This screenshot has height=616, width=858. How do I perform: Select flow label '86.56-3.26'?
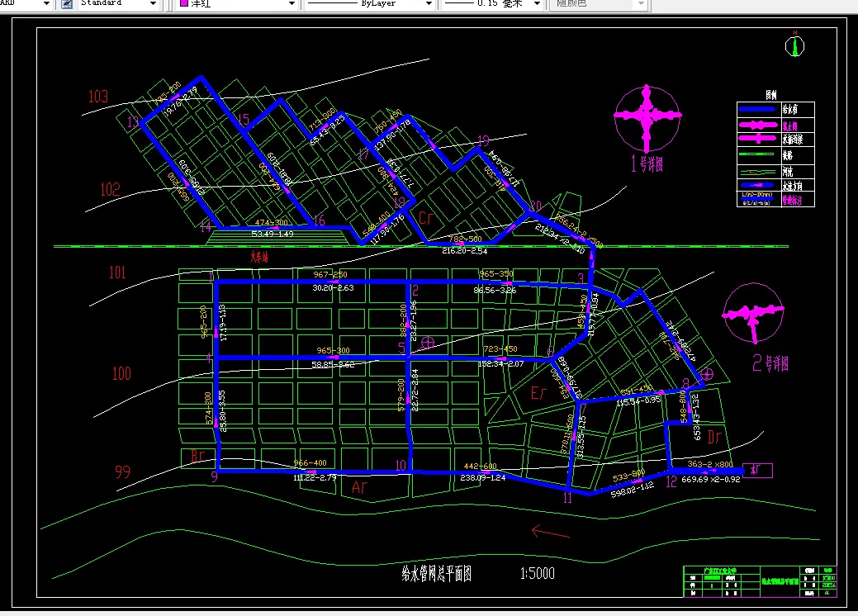click(x=495, y=290)
